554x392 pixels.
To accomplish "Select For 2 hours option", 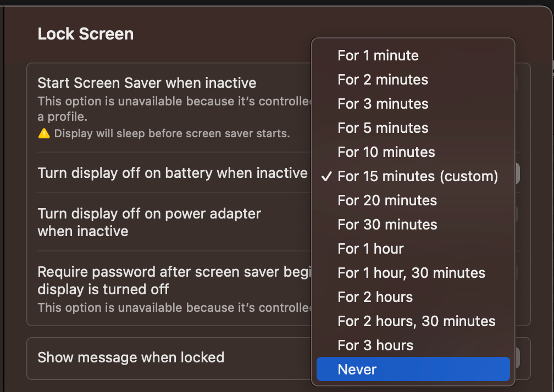I will point(413,297).
